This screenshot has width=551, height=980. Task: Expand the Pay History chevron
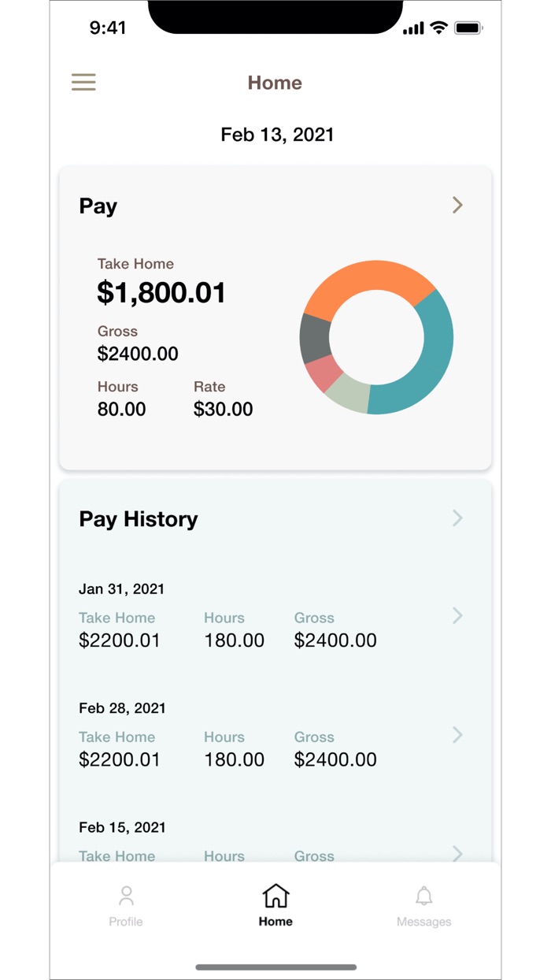pyautogui.click(x=457, y=518)
